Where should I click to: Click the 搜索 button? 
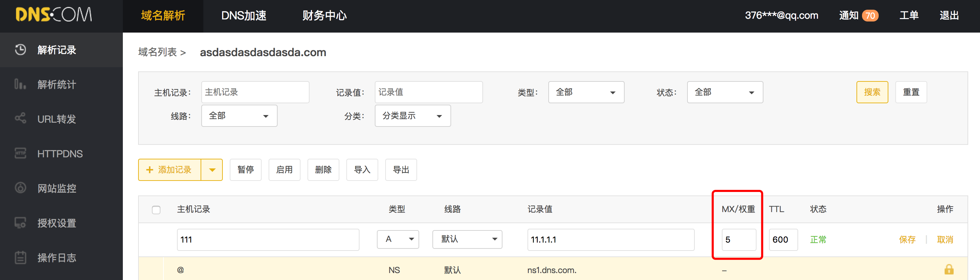[872, 92]
